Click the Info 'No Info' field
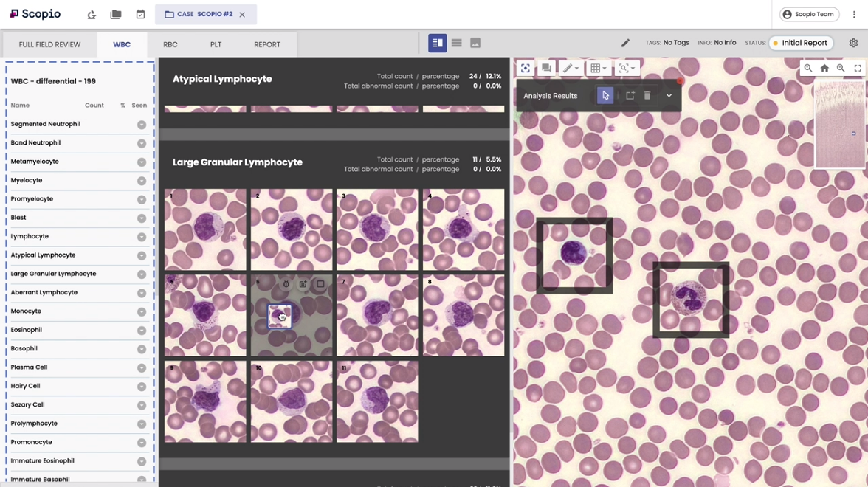This screenshot has height=487, width=868. 725,43
